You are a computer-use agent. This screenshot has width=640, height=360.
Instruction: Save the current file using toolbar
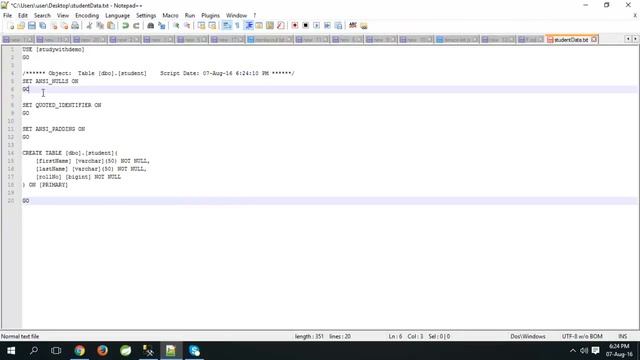point(32,26)
